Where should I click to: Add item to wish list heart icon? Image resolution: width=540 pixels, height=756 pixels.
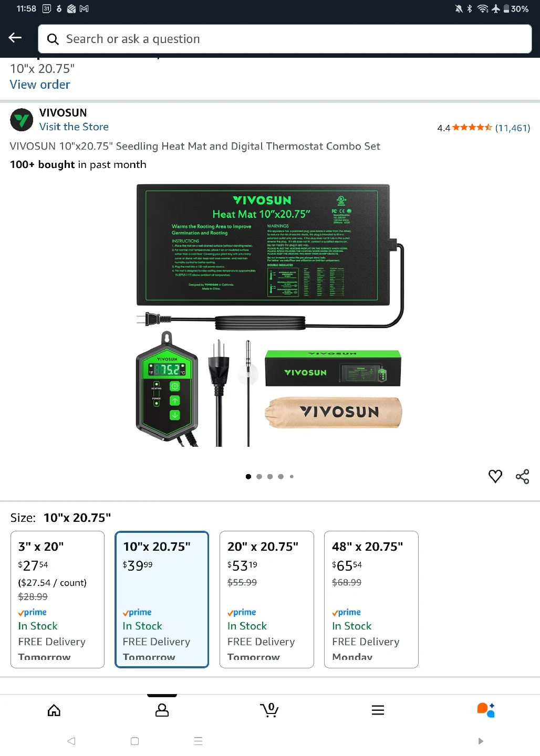[495, 476]
